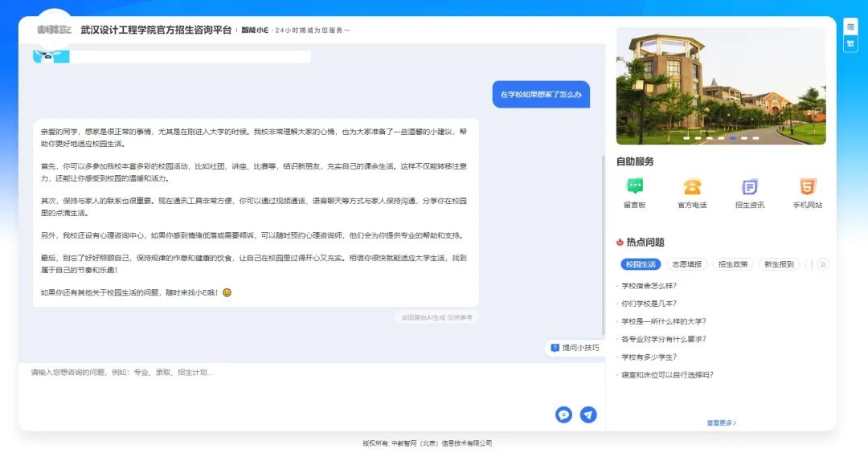
Task: Ask 学校宿舍怎么样？ from hot questions
Action: point(649,286)
